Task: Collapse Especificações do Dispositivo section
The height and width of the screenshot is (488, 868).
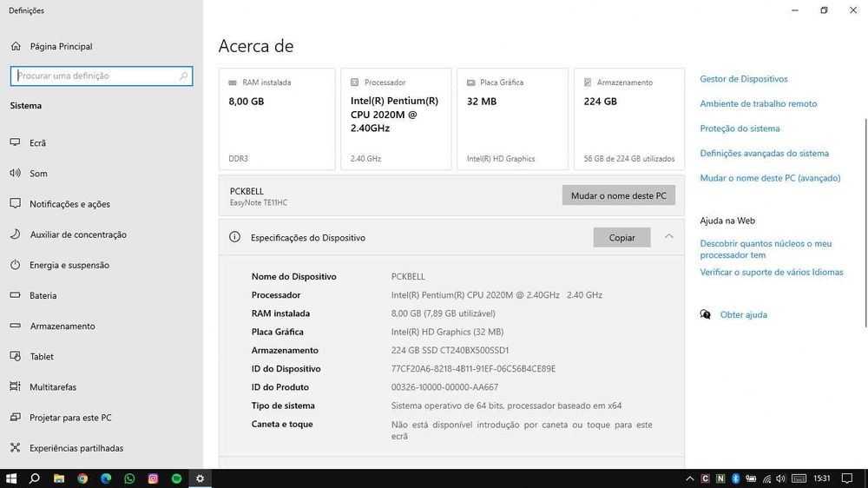Action: click(x=668, y=236)
